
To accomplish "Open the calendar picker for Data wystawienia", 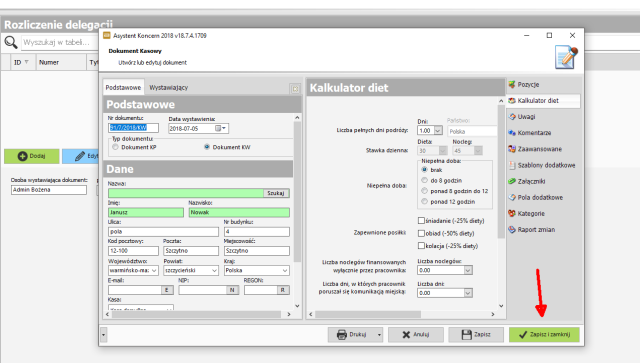I will click(220, 129).
